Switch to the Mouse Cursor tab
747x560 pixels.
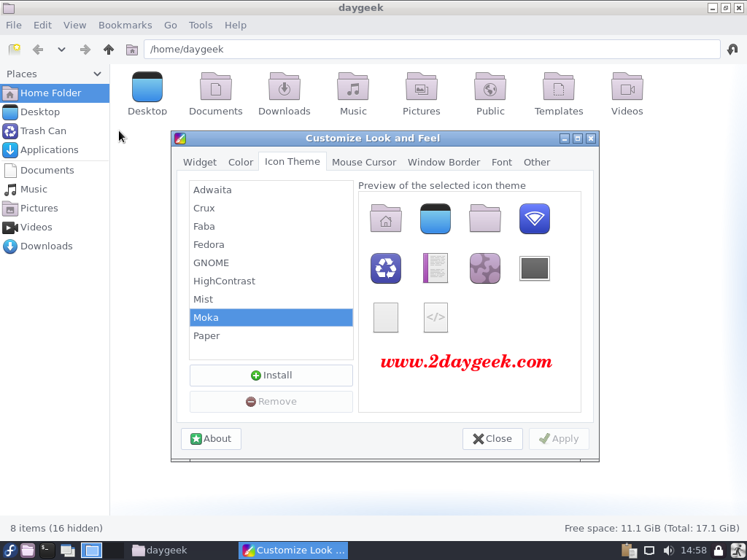click(x=364, y=162)
